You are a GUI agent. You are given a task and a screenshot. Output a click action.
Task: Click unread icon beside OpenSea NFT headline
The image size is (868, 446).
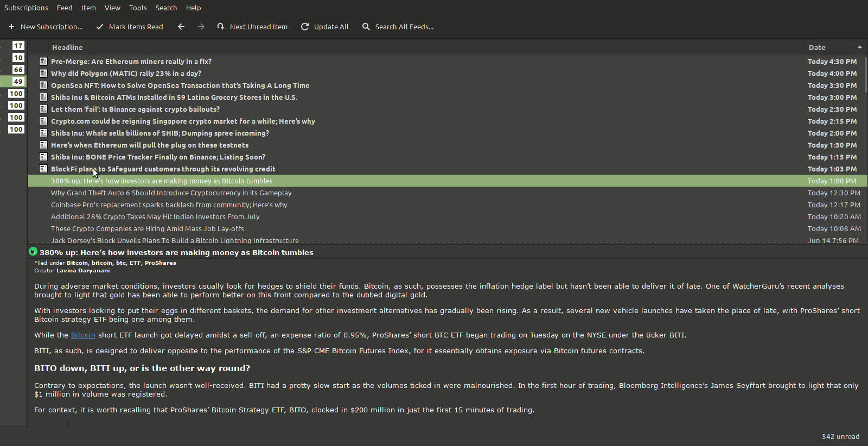tap(43, 85)
